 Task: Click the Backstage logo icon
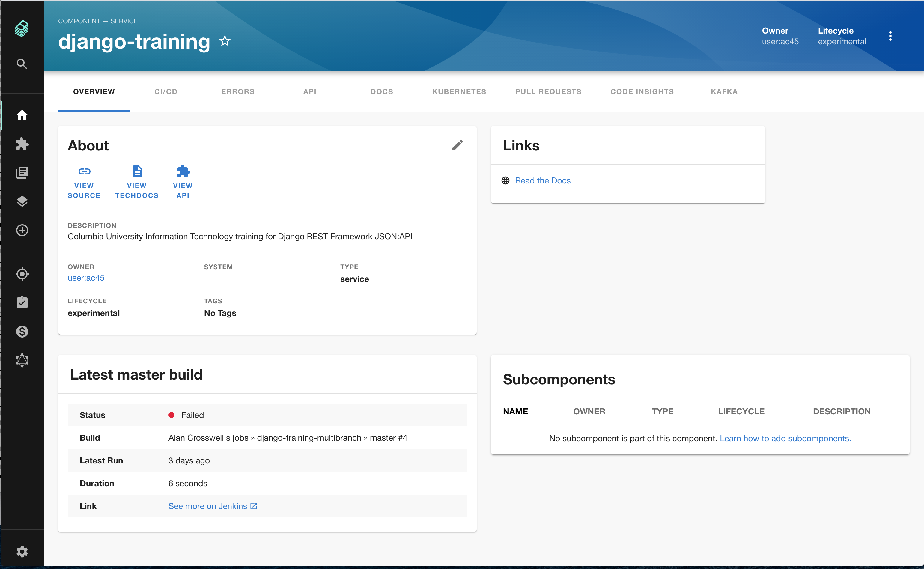[x=22, y=28]
